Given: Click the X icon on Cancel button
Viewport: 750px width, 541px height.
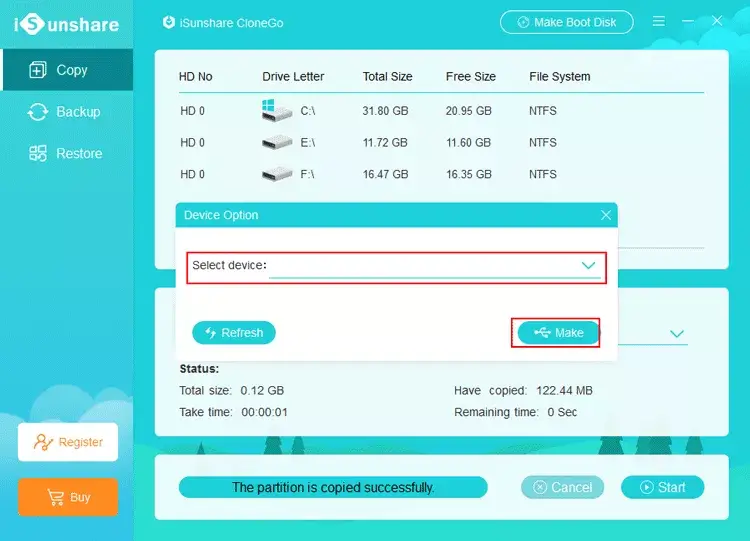Looking at the screenshot, I should 540,487.
